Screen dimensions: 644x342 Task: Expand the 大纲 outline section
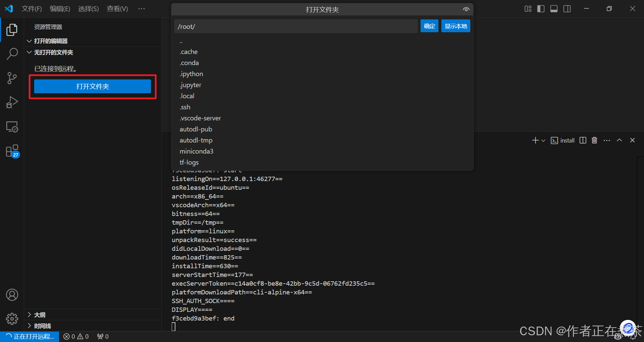(x=29, y=315)
